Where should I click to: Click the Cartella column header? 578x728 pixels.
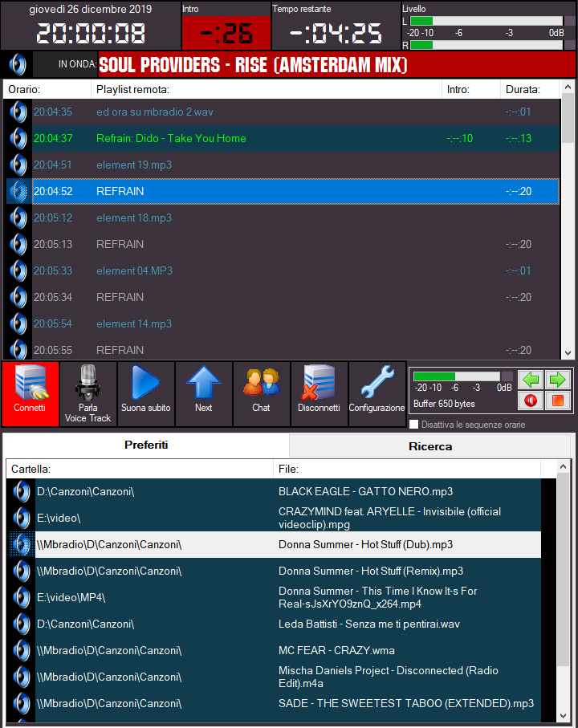tap(140, 469)
